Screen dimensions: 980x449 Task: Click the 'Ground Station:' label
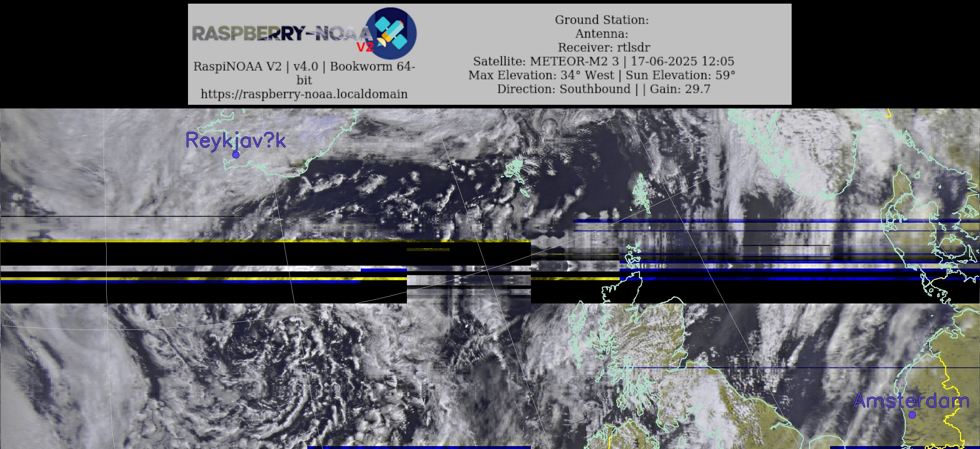601,20
